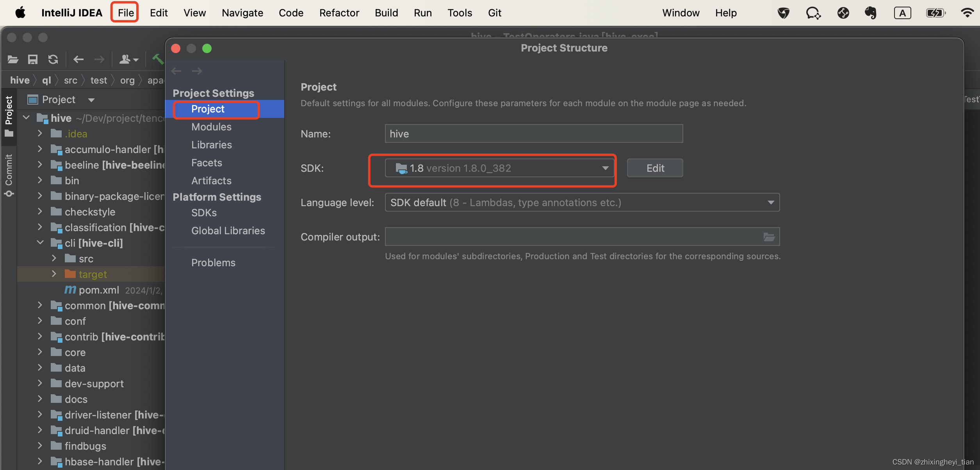Open the Git menu
Image resolution: width=980 pixels, height=470 pixels.
(x=495, y=13)
